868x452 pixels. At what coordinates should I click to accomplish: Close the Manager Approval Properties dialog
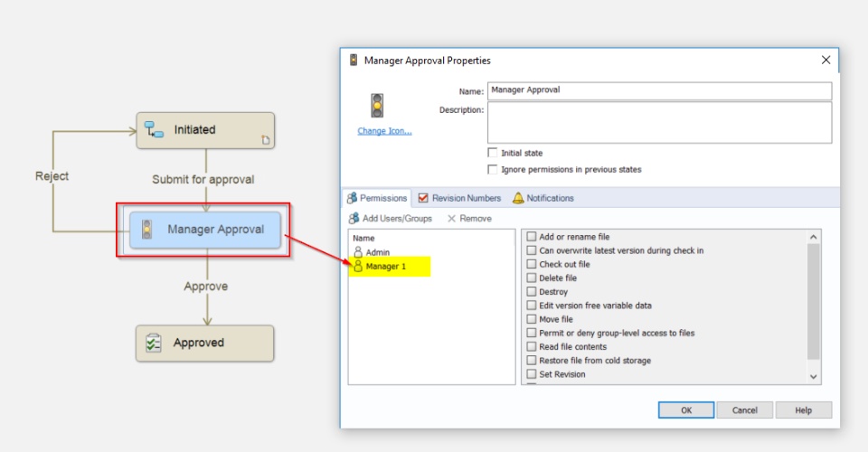point(826,60)
